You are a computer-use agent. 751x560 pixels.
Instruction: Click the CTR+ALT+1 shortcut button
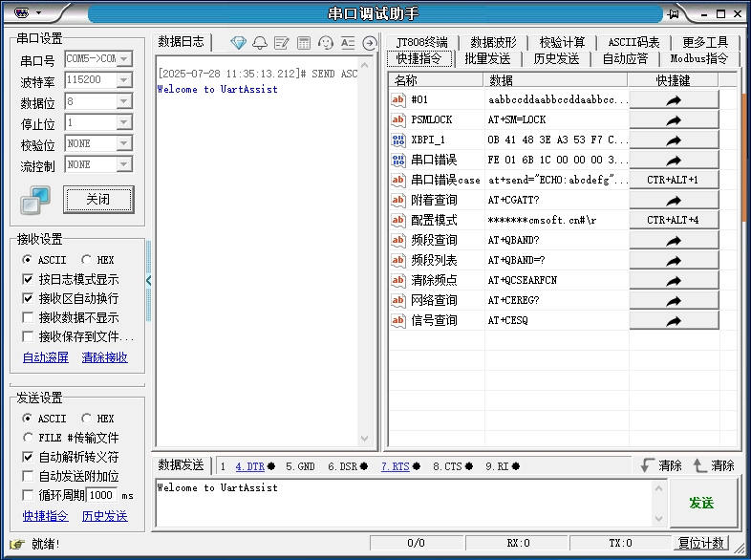674,180
